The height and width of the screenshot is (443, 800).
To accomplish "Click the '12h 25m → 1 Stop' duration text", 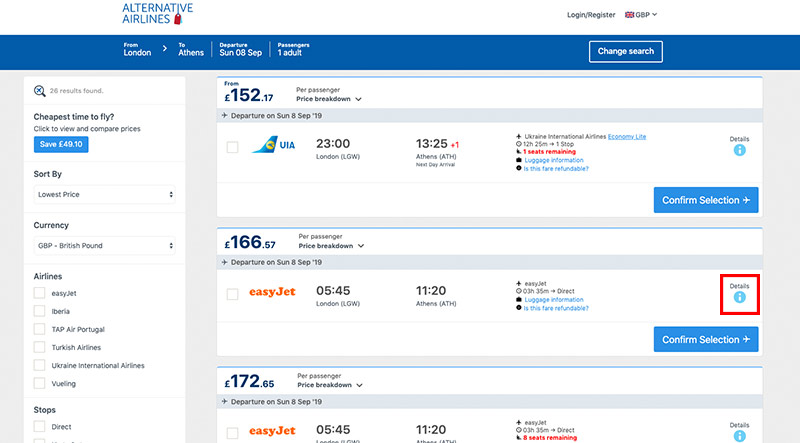I will 548,144.
